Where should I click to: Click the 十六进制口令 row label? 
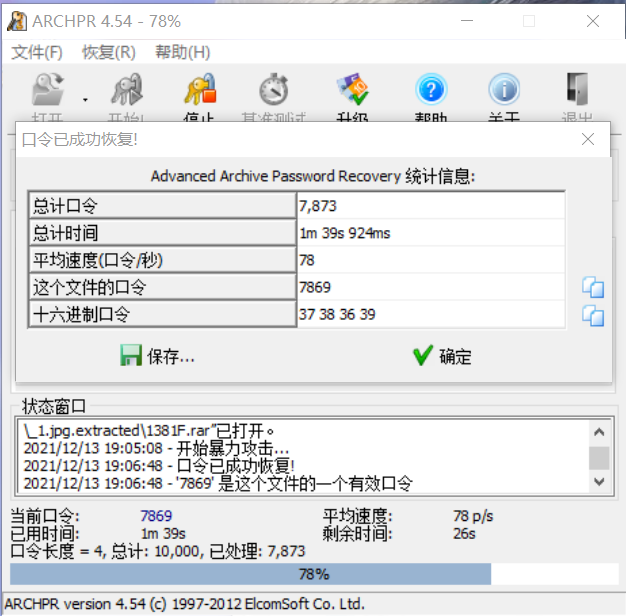pos(162,315)
